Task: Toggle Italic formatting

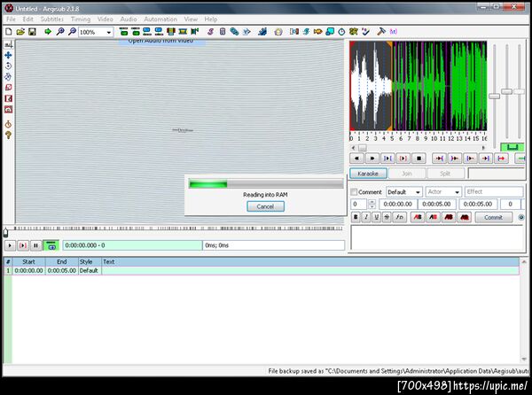Action: 365,217
